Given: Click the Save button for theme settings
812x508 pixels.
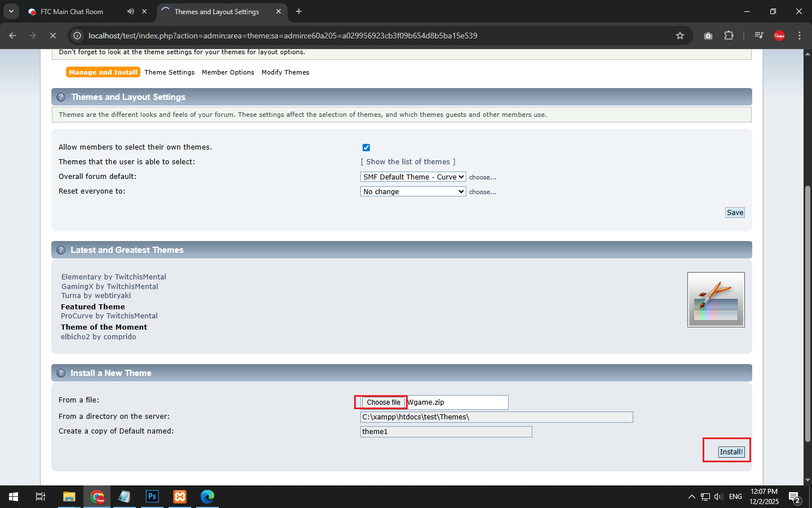Looking at the screenshot, I should pyautogui.click(x=735, y=212).
